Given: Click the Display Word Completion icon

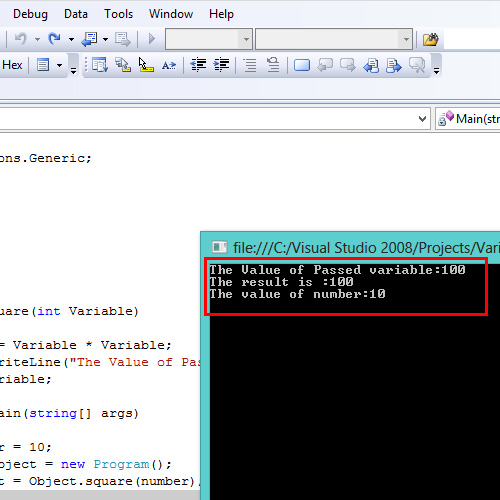Looking at the screenshot, I should [169, 65].
